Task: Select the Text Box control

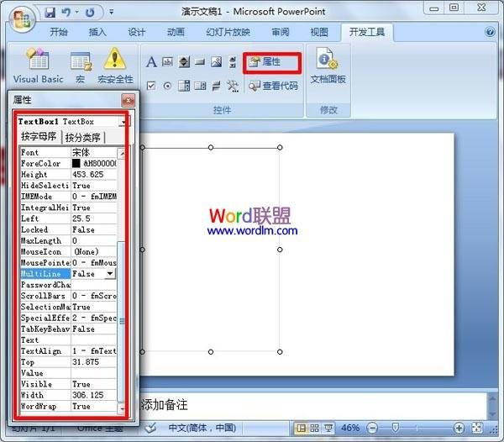Action: pyautogui.click(x=167, y=61)
